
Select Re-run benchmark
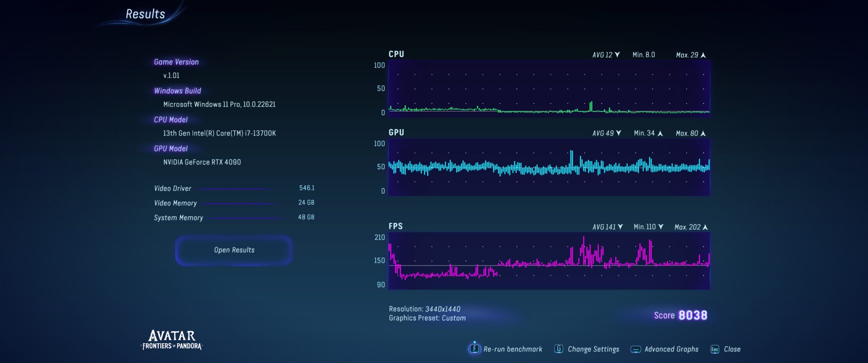click(x=513, y=349)
